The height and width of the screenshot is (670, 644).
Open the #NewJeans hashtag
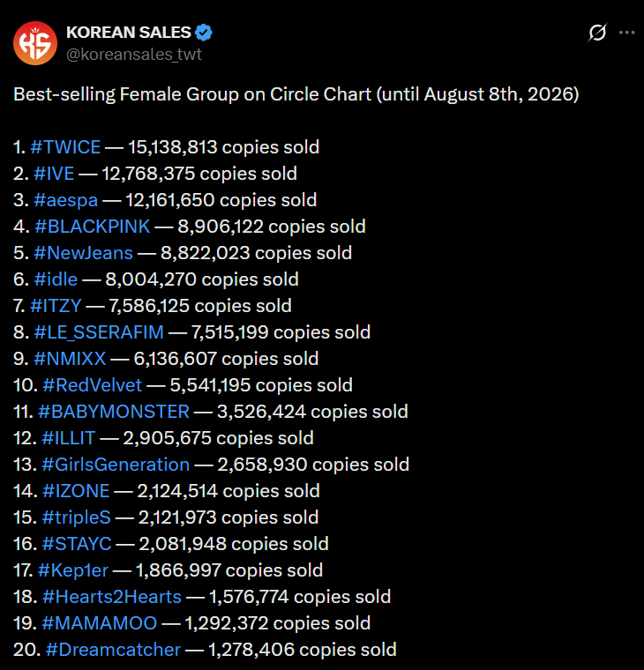84,253
